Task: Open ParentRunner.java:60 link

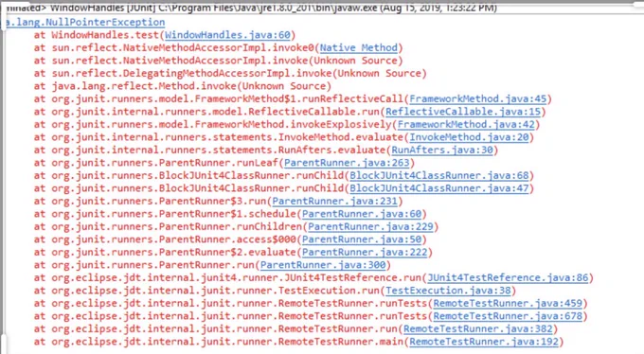Action: tap(362, 214)
